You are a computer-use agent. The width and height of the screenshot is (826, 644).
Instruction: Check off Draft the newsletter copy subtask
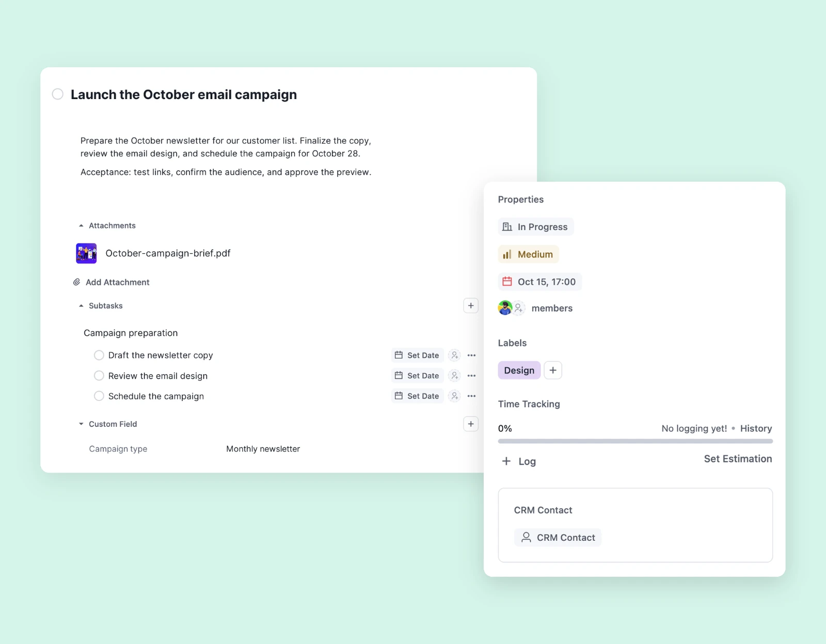point(99,355)
